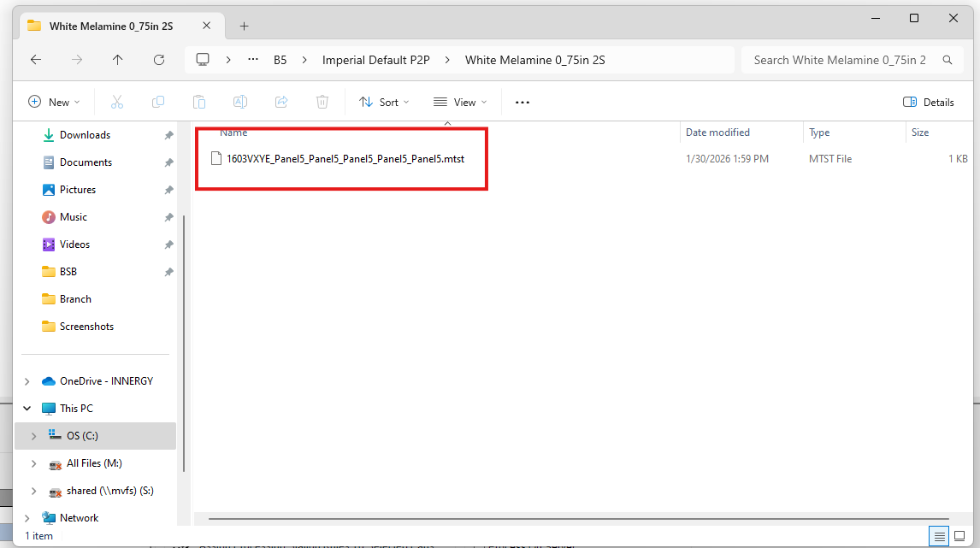Image resolution: width=980 pixels, height=548 pixels.
Task: Go up one folder level
Action: pyautogui.click(x=117, y=60)
